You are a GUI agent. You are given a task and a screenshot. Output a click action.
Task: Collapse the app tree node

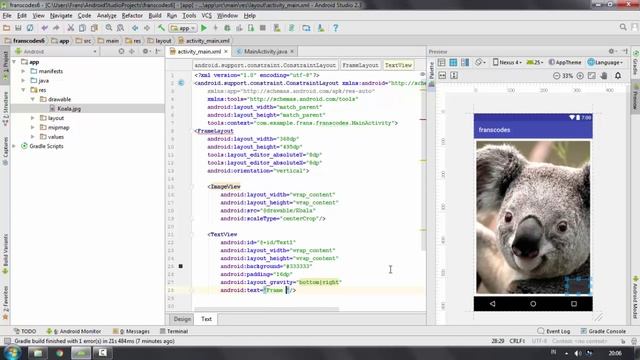tap(15, 62)
